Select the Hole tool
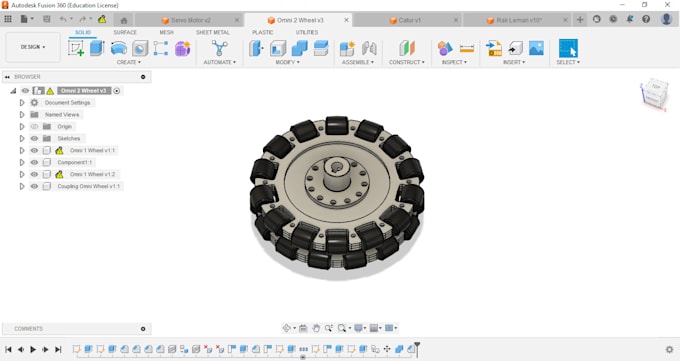Image resolution: width=680 pixels, height=361 pixels. 140,48
